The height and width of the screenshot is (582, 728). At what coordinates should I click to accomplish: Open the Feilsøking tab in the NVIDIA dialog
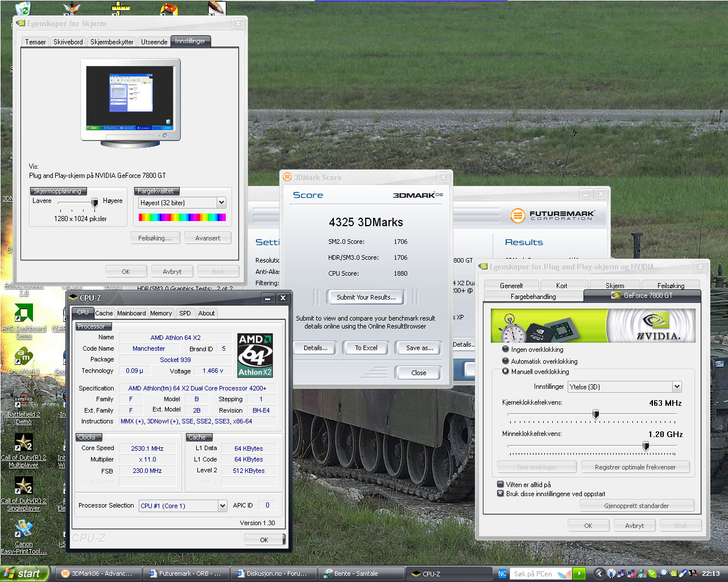(671, 285)
